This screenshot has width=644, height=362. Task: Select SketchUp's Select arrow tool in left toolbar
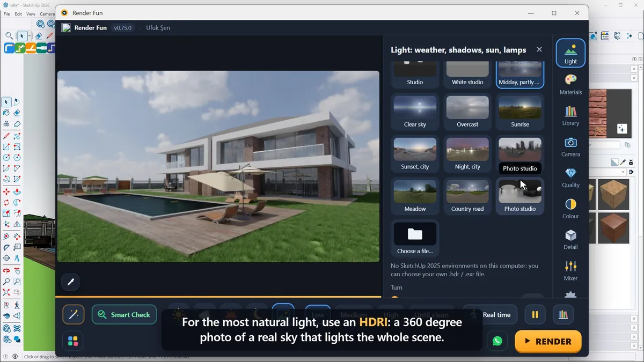click(x=6, y=102)
